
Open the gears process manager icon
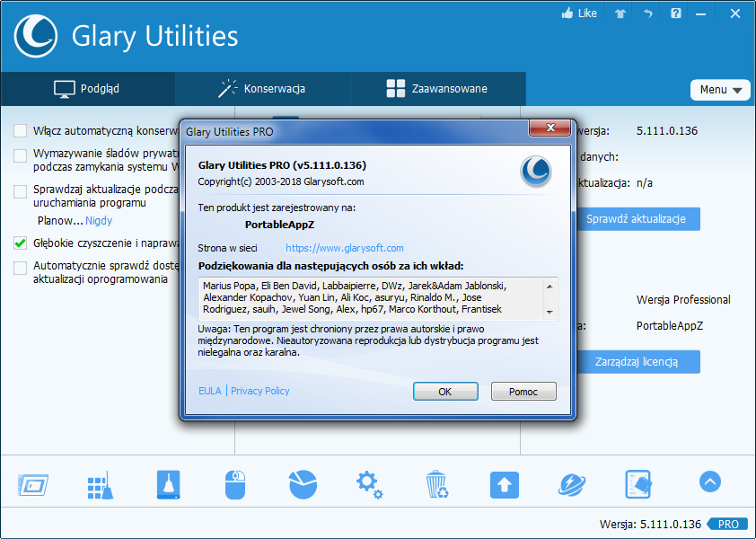point(369,485)
